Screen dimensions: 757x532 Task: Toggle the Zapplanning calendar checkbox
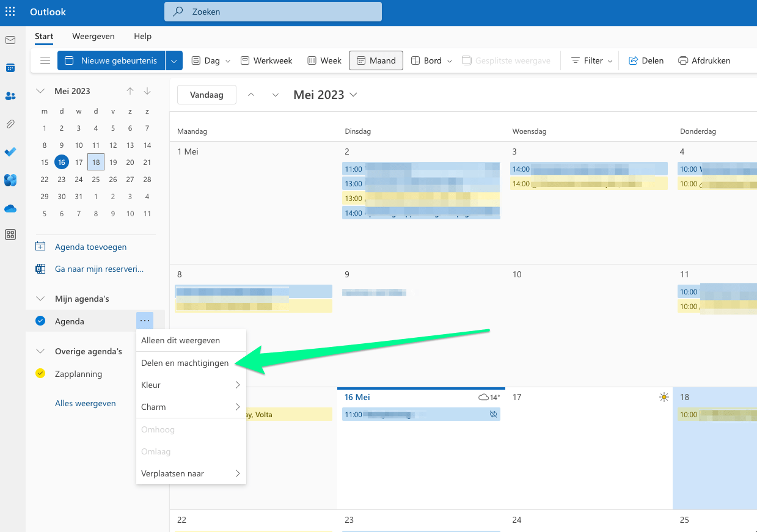tap(40, 373)
